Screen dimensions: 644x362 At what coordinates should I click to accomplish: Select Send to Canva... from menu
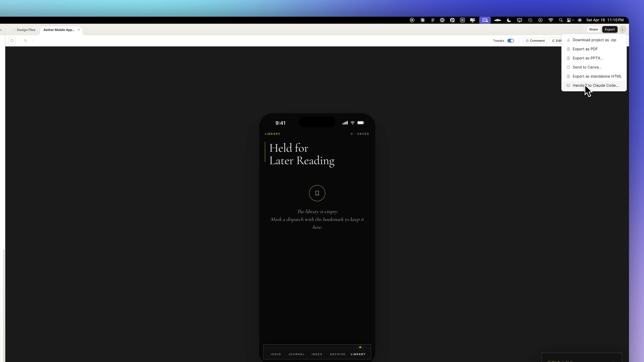[587, 67]
